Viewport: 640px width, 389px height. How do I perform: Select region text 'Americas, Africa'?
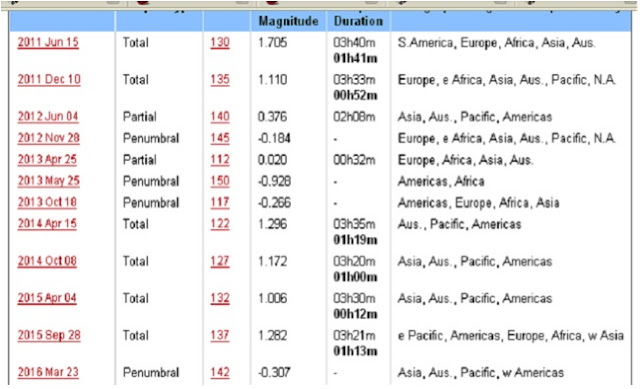(x=441, y=181)
